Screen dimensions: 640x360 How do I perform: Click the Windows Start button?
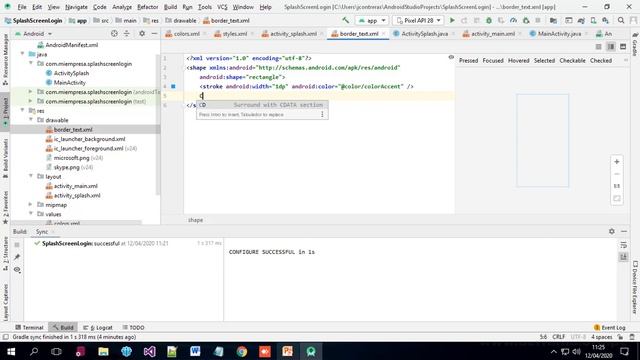click(x=11, y=351)
